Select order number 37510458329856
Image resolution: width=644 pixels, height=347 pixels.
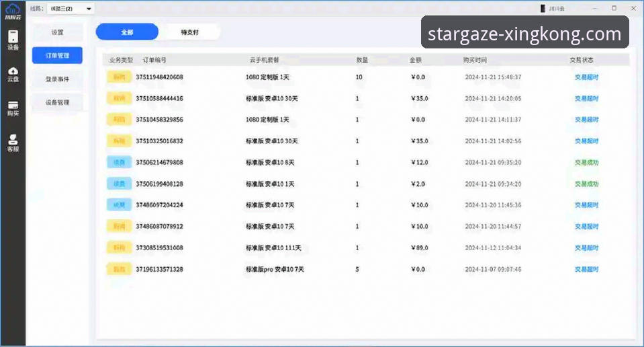(159, 120)
